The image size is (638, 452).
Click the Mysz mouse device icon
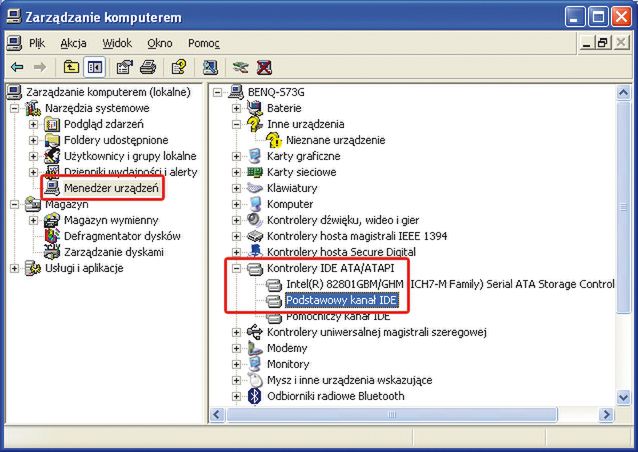coord(255,380)
